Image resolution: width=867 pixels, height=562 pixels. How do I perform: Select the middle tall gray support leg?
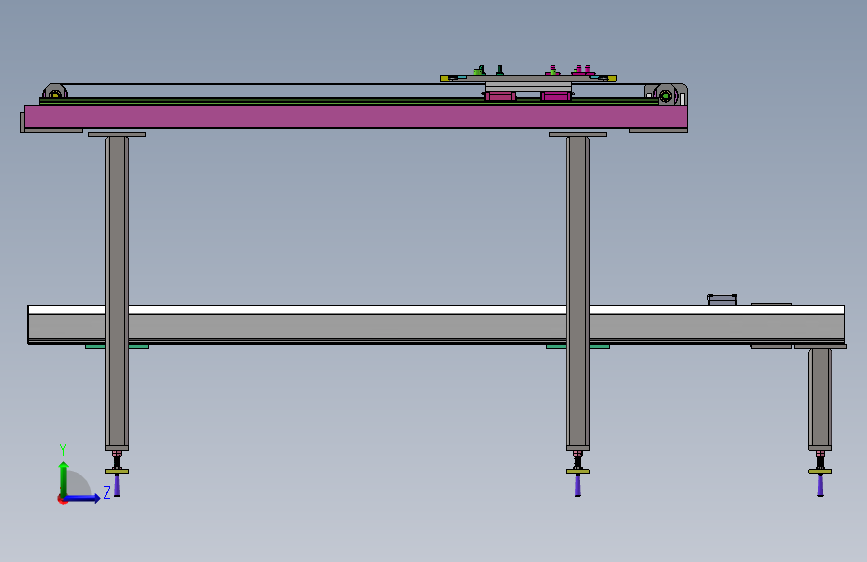pos(578,293)
